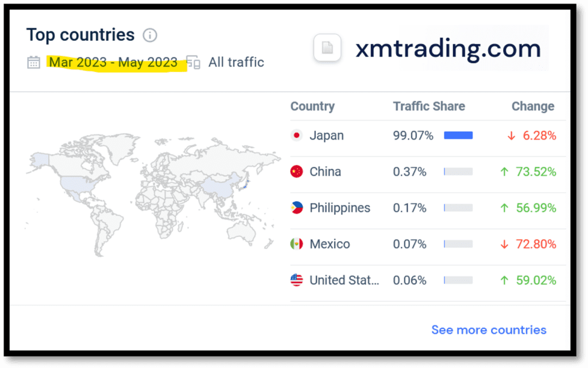Viewport: 588px width, 368px height.
Task: Click the All traffic filter icon
Action: (x=193, y=63)
